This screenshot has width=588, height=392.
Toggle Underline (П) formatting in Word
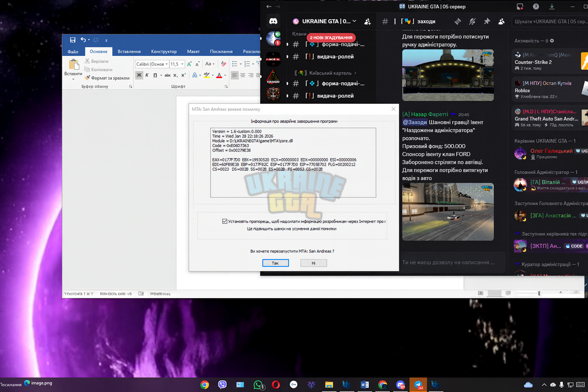coord(155,75)
